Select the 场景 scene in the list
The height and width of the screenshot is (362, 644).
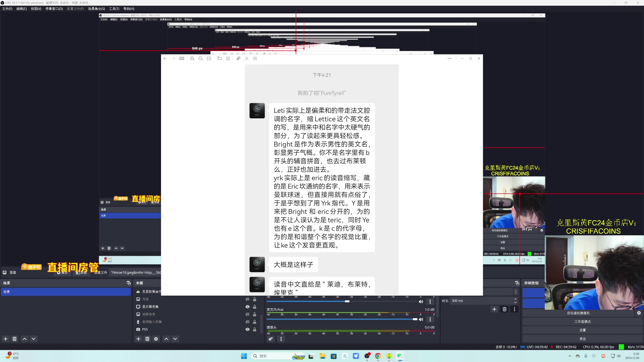66,292
